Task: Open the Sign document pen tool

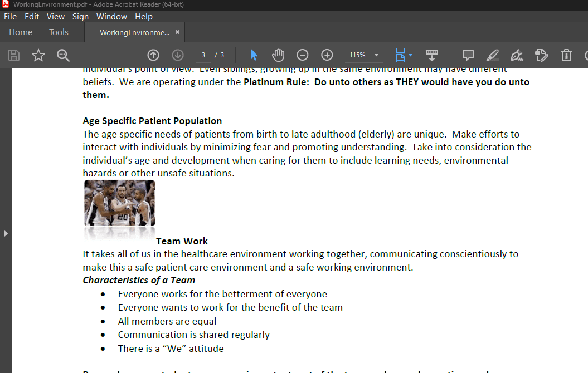Action: [517, 55]
